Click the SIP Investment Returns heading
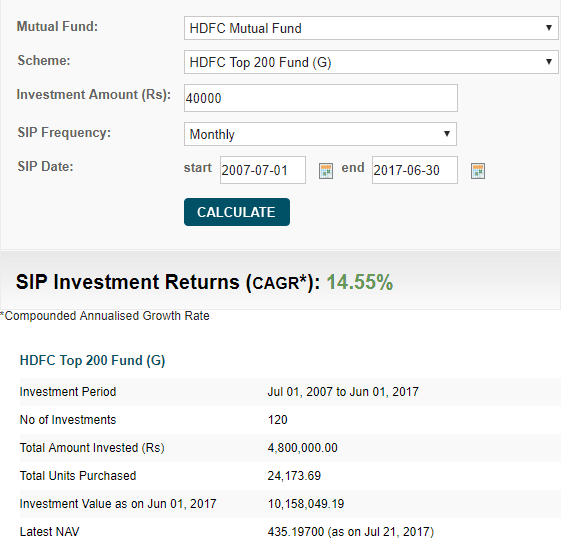This screenshot has height=551, width=561. pyautogui.click(x=167, y=282)
